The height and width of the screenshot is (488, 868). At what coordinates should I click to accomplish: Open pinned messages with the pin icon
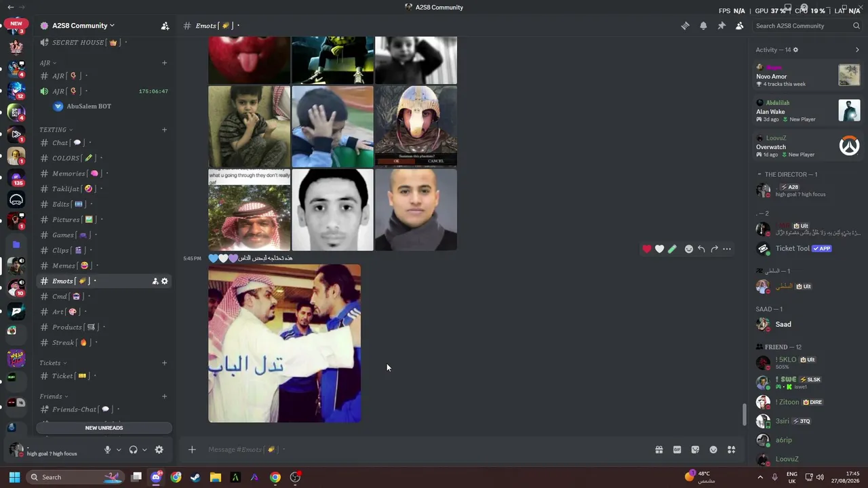[x=722, y=26]
